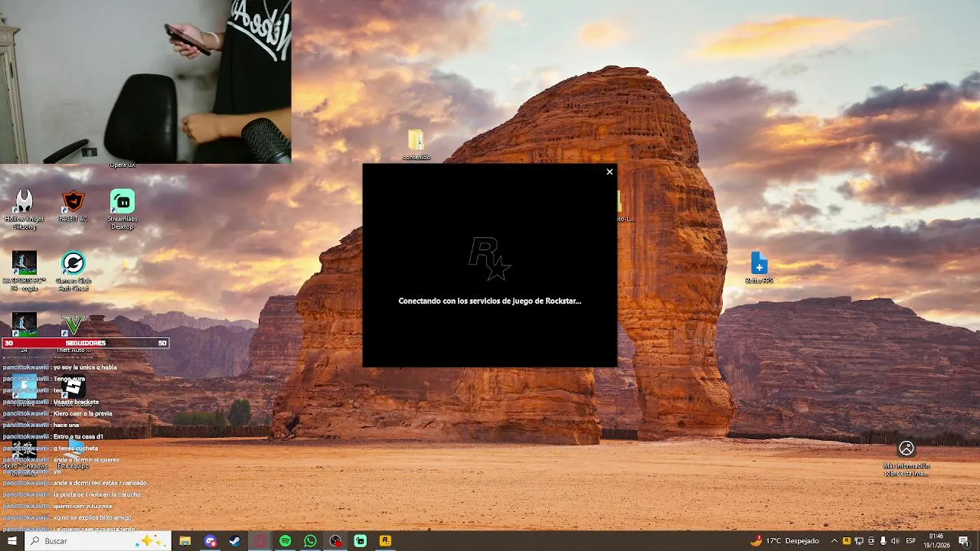Switch to Rockstar Games Launcher in taskbar
The width and height of the screenshot is (980, 551).
[385, 541]
